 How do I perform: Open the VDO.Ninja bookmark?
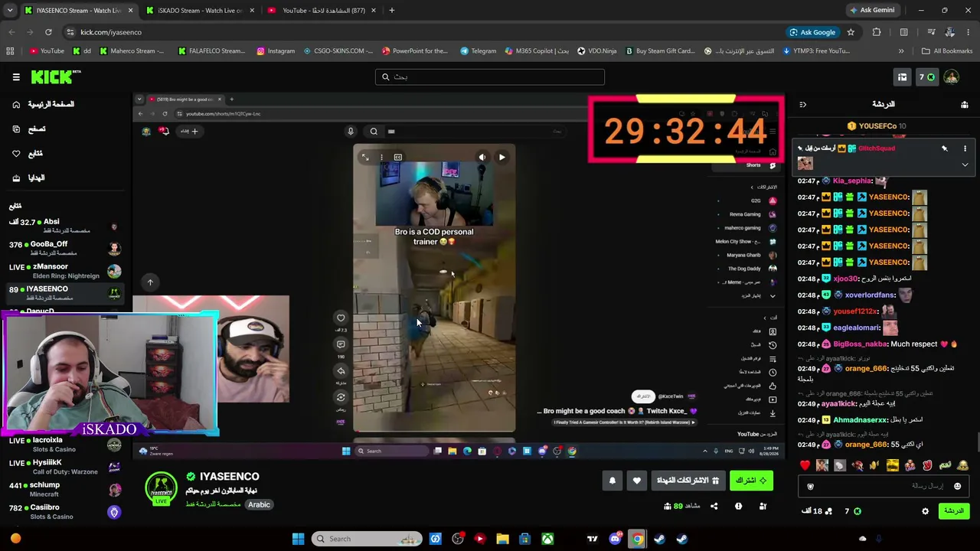pyautogui.click(x=596, y=51)
